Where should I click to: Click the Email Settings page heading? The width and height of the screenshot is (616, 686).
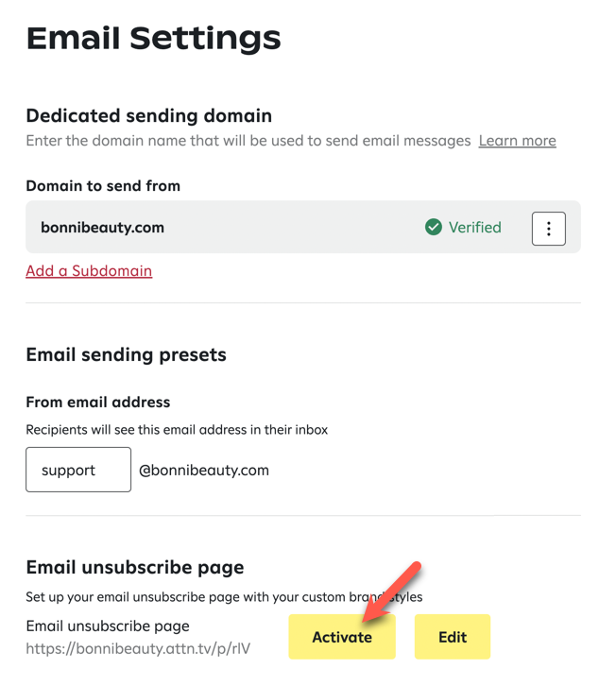click(154, 38)
